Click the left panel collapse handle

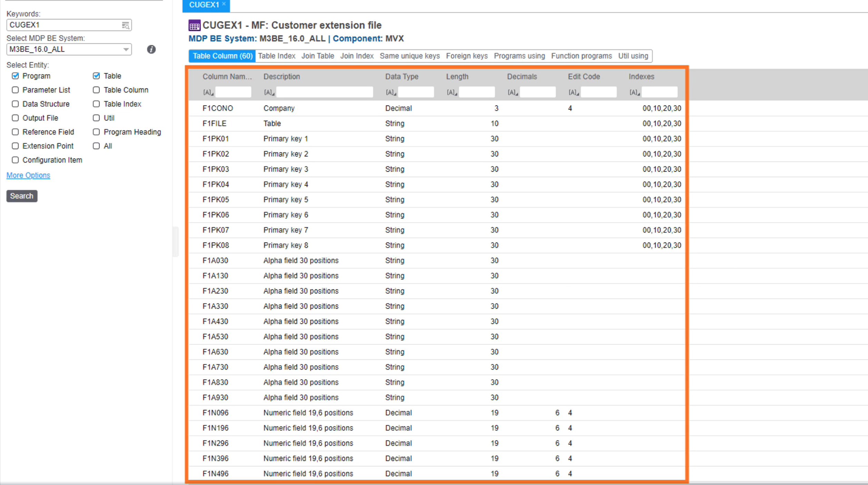tap(176, 241)
